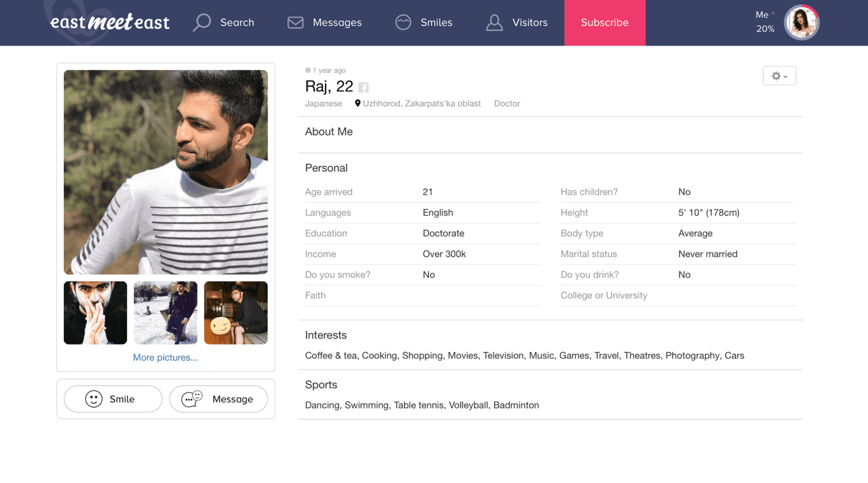Select the third thumbnail with emoji
868x483 pixels.
click(236, 313)
